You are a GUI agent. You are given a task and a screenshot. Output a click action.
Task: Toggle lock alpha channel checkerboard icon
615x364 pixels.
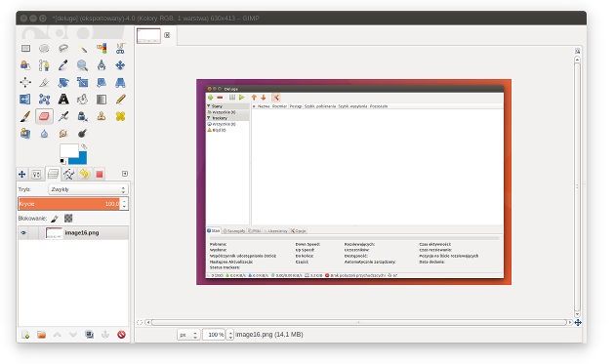point(68,218)
